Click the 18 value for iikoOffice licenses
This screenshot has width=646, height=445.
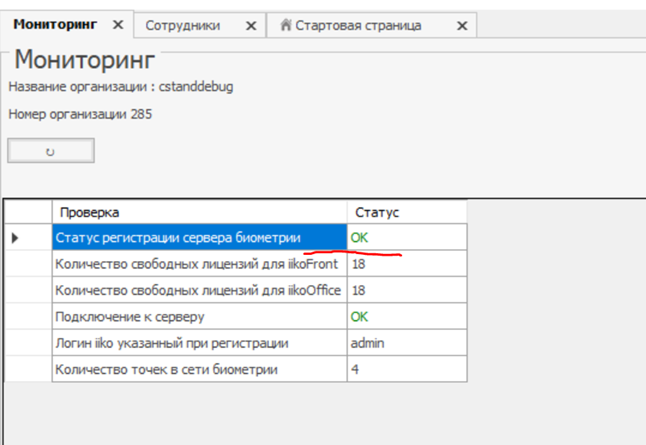pos(407,290)
